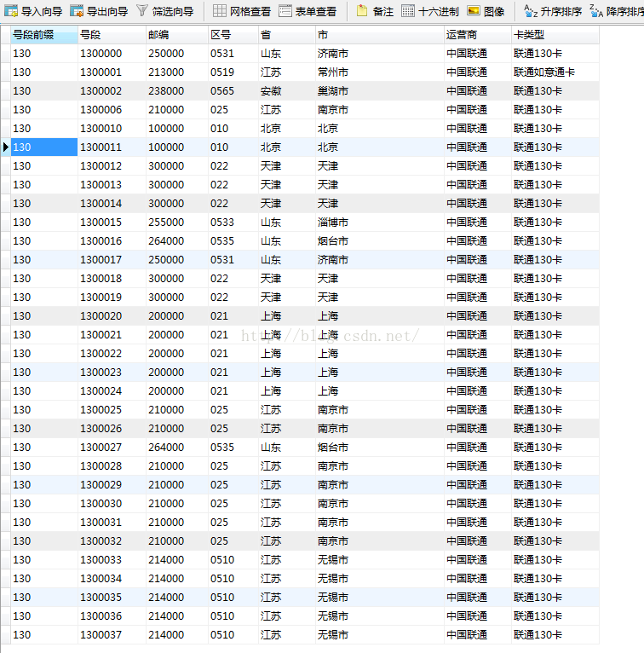The height and width of the screenshot is (653, 644).
Task: Click the 济南市 cell in row 1300000
Action: [380, 54]
